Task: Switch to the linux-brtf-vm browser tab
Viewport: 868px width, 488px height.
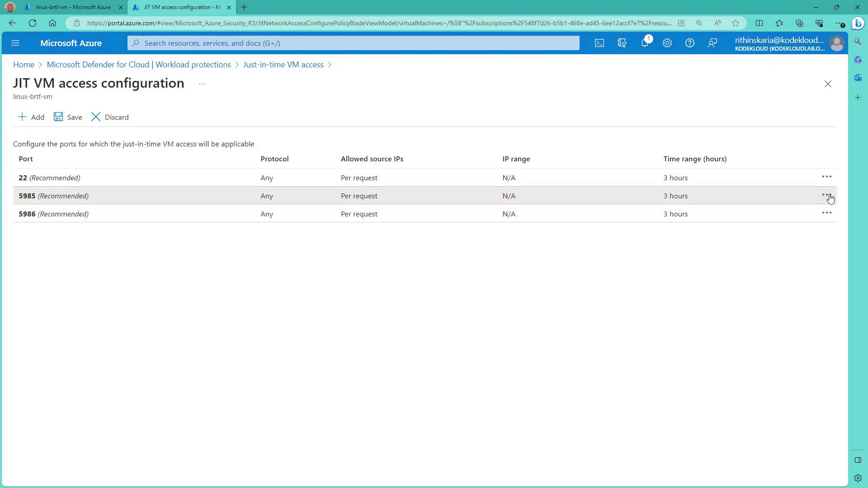Action: point(73,7)
